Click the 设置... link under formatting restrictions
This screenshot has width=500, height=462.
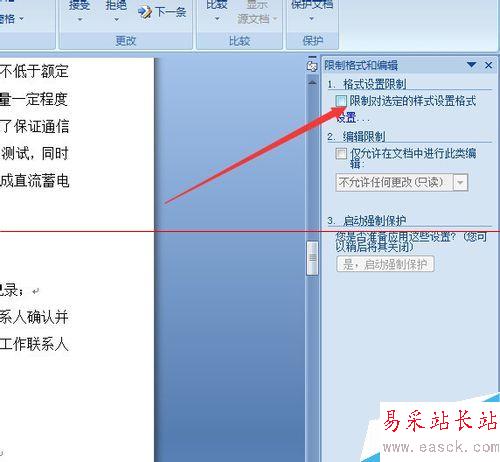click(353, 117)
